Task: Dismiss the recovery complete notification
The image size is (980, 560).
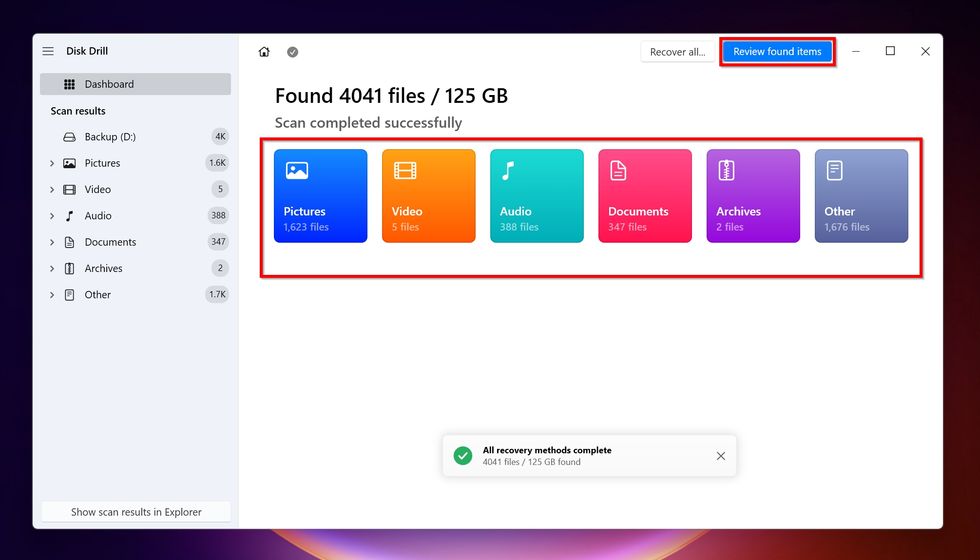Action: (x=722, y=456)
